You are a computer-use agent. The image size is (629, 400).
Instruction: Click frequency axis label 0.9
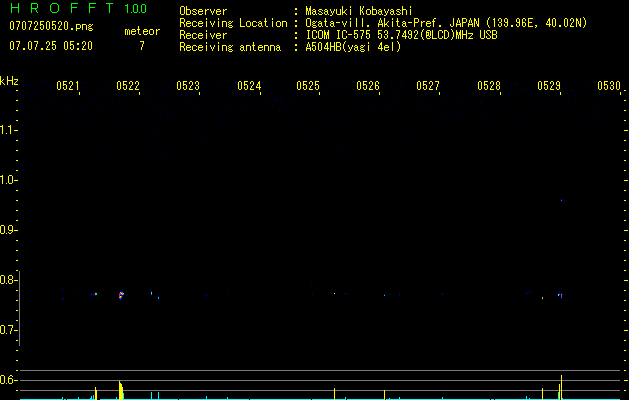coord(8,230)
